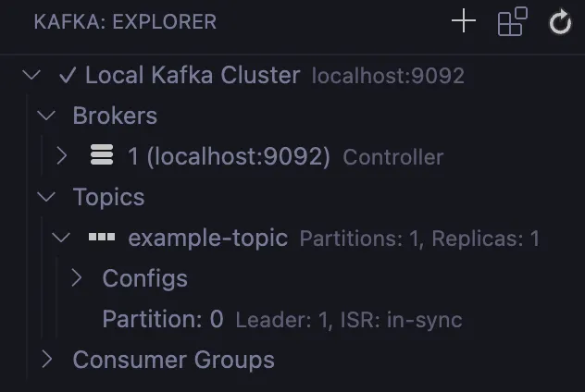Collapse the Local Kafka Cluster node
Screen dimensions: 585x392
[x=31, y=75]
